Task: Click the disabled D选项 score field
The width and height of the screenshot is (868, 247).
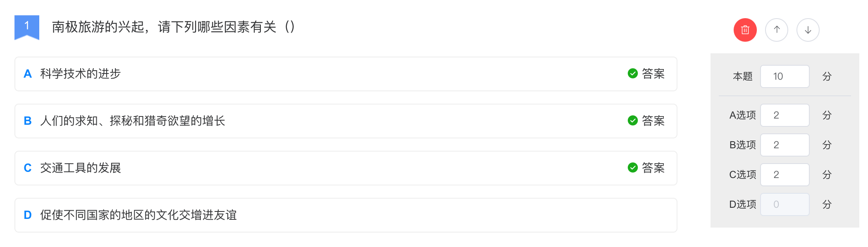Action: (x=785, y=204)
